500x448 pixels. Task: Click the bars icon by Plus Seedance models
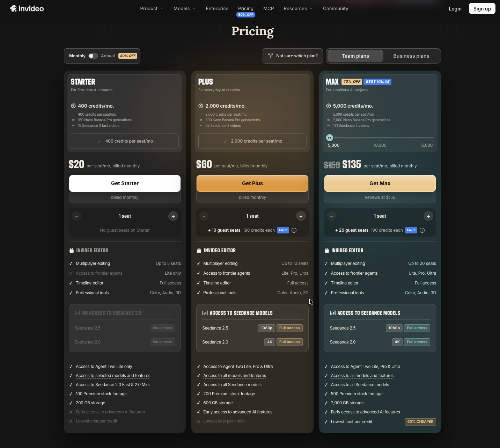point(205,313)
